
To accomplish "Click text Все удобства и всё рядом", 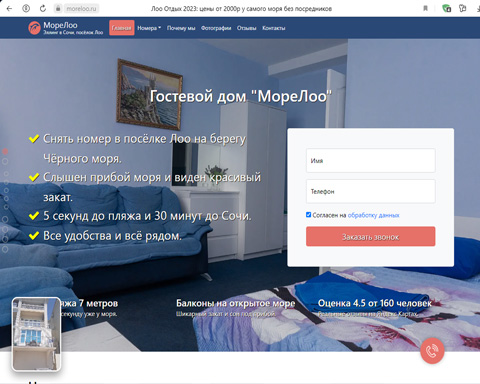I will pyautogui.click(x=112, y=236).
